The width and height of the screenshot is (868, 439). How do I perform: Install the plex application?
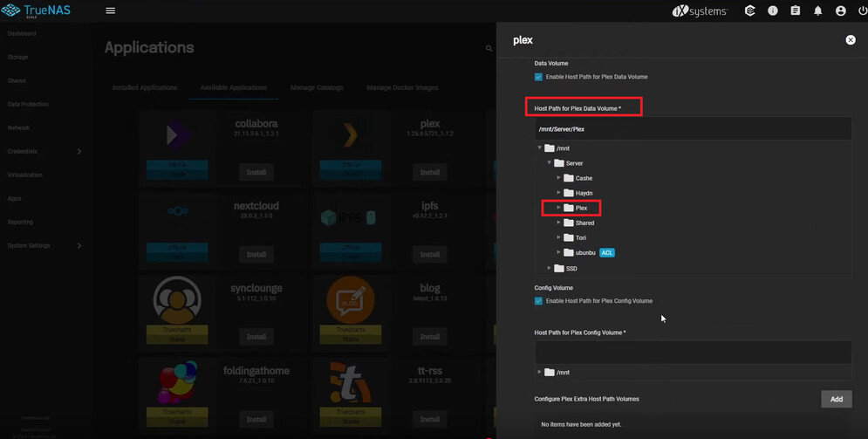point(429,172)
